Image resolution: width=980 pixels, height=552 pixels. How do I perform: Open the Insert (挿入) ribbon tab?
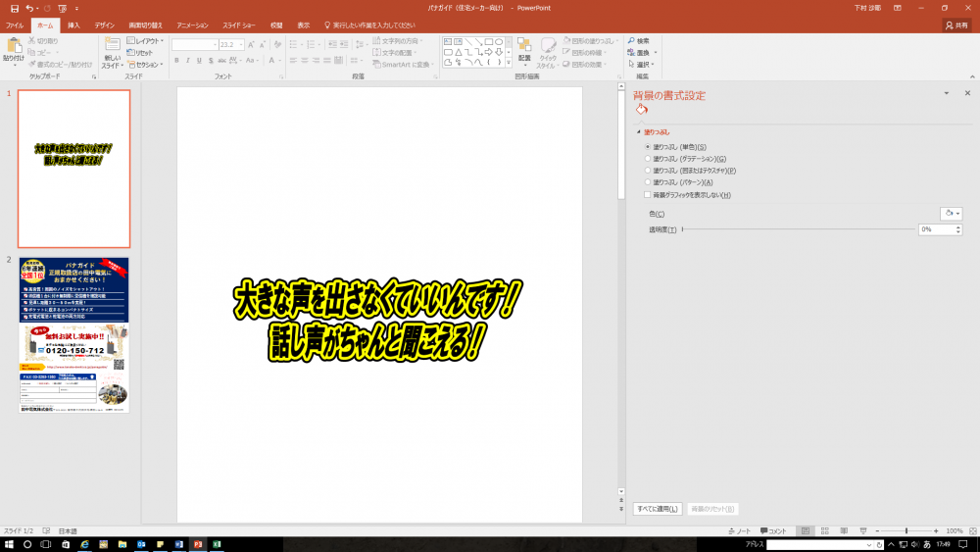[74, 25]
